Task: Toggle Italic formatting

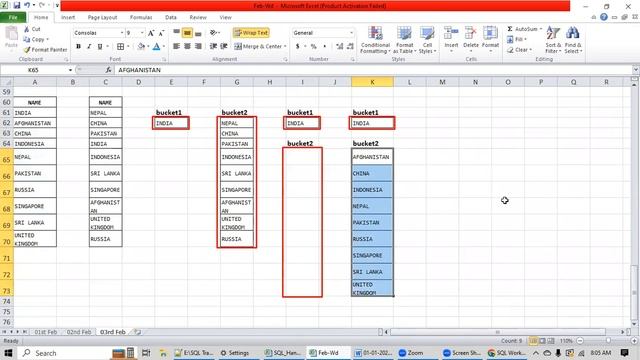Action: click(89, 47)
